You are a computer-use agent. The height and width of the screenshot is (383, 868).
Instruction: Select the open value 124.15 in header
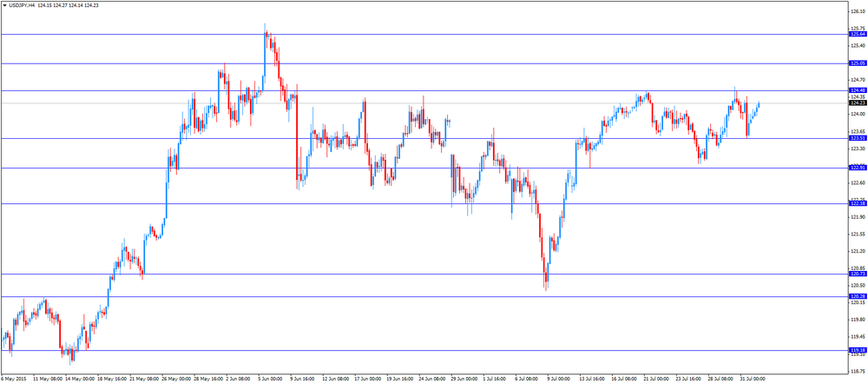pos(45,4)
